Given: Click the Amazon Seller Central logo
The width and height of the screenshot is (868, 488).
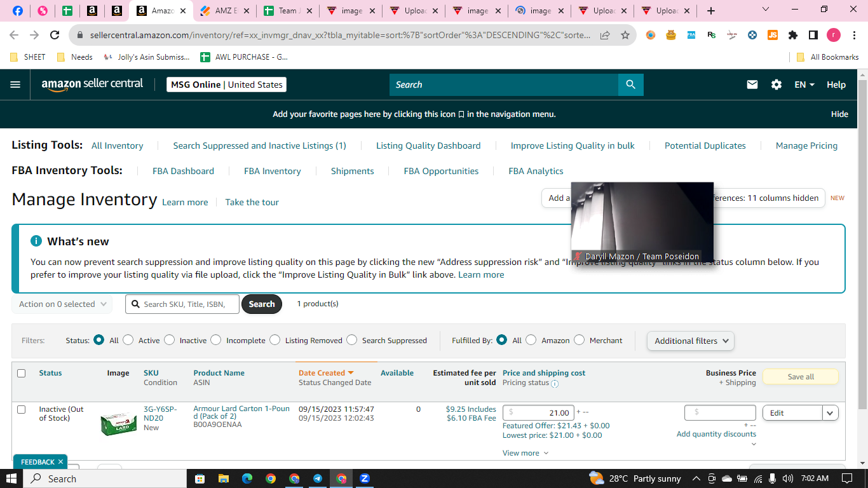Looking at the screenshot, I should (x=93, y=85).
